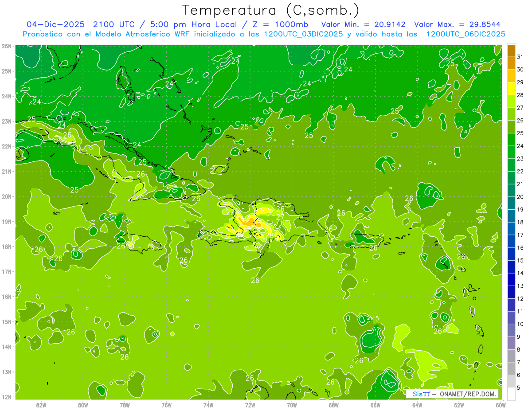Click the dark orange swatch atop the color legend
The image size is (532, 411).
511,51
